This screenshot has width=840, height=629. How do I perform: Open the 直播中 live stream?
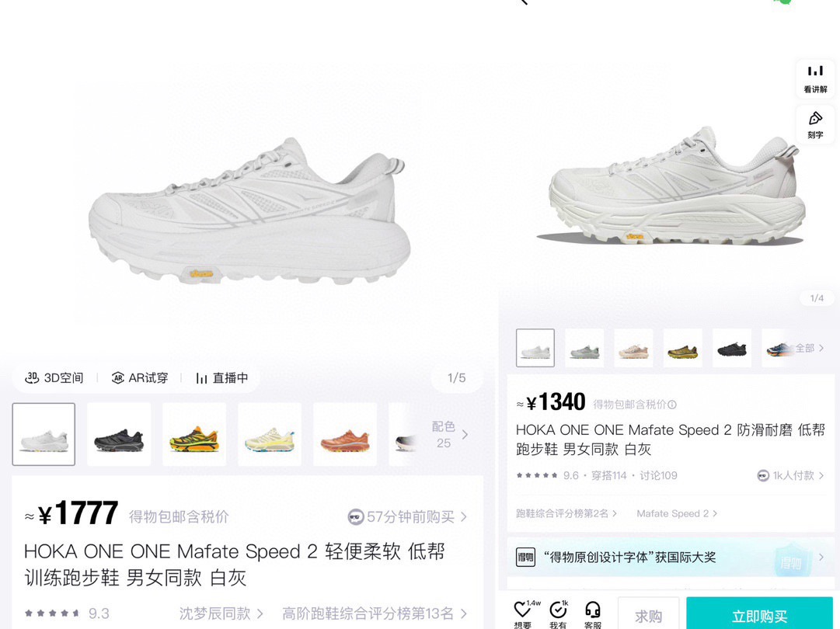pyautogui.click(x=221, y=378)
